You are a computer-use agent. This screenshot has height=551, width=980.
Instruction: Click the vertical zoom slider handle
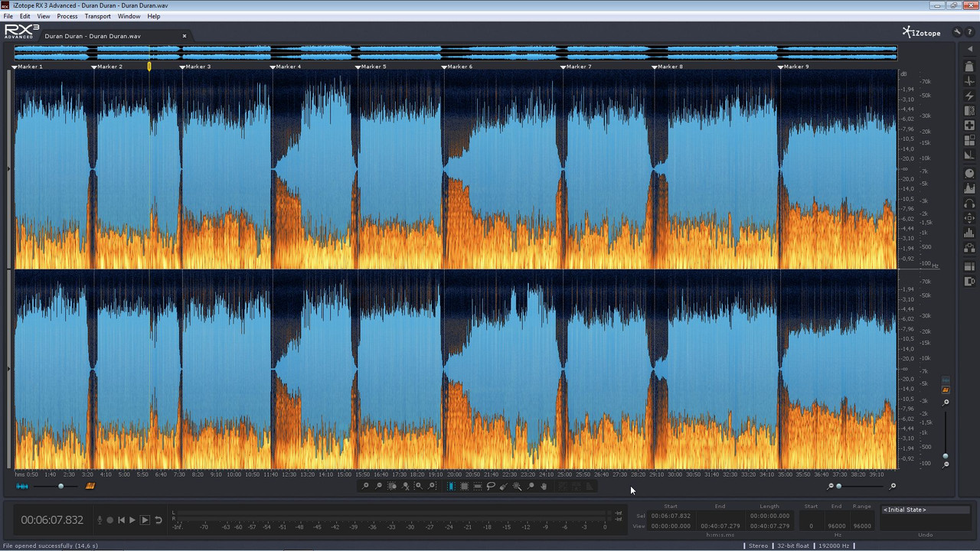(x=946, y=456)
